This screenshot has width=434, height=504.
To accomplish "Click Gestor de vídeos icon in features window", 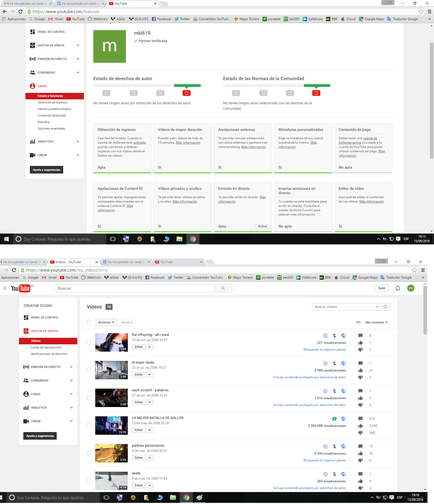I will [32, 45].
